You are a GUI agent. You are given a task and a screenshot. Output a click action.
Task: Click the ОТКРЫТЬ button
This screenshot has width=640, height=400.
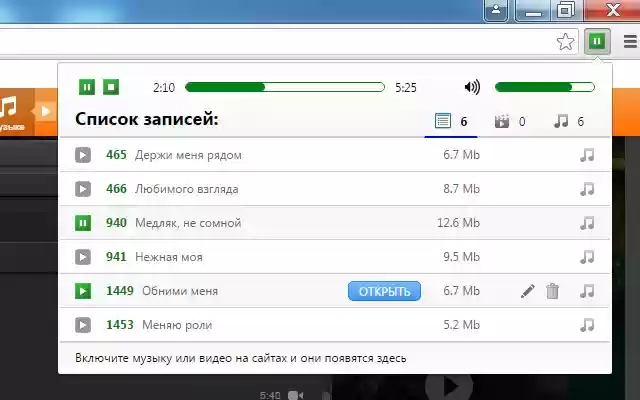384,291
